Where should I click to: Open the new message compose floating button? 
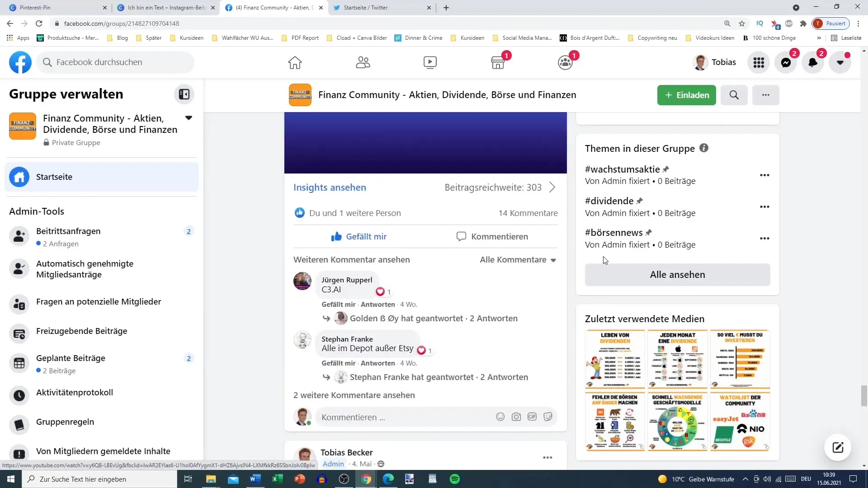838,447
